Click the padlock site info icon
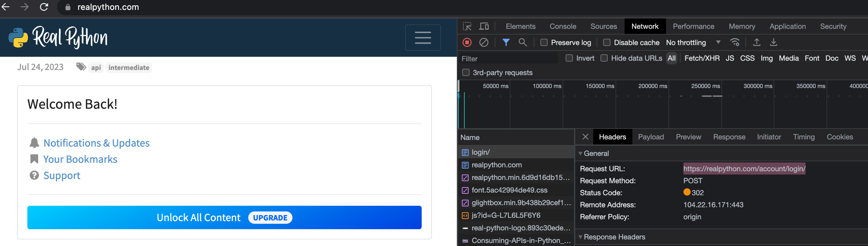 tap(68, 7)
